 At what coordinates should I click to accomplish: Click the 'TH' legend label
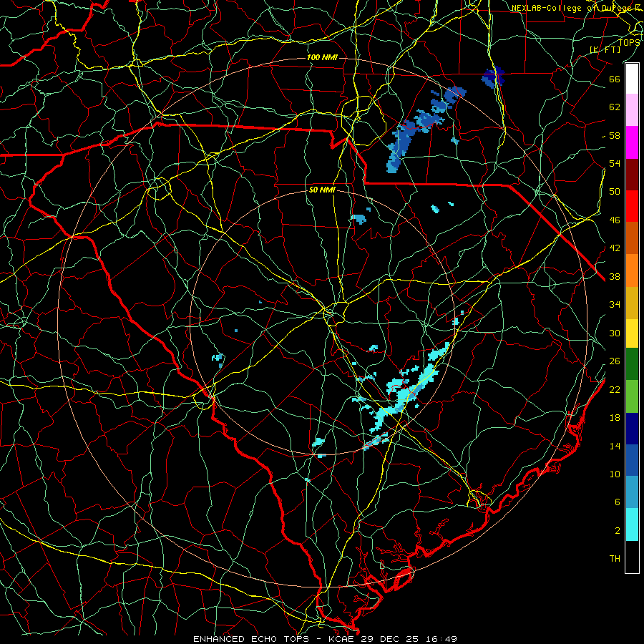(615, 559)
